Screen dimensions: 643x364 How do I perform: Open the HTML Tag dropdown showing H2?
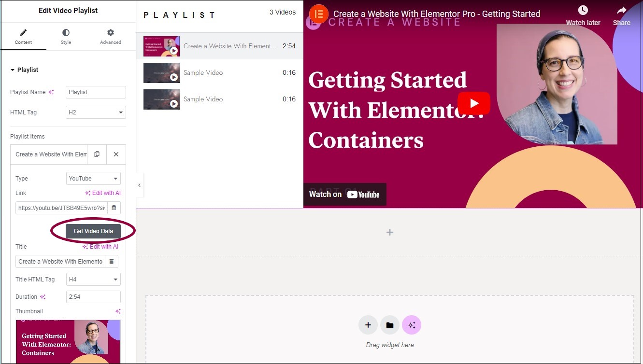96,112
